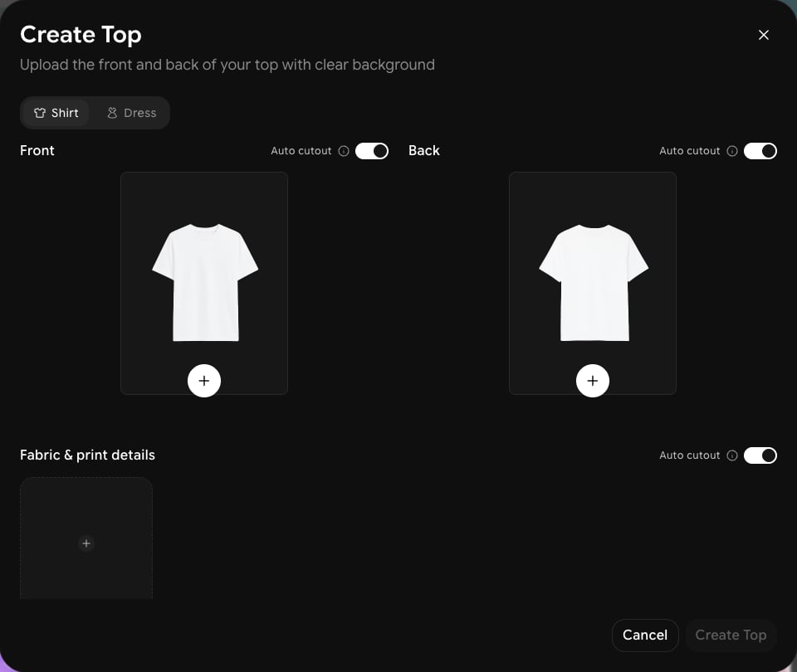797x672 pixels.
Task: Click the Create Top button
Action: point(731,635)
